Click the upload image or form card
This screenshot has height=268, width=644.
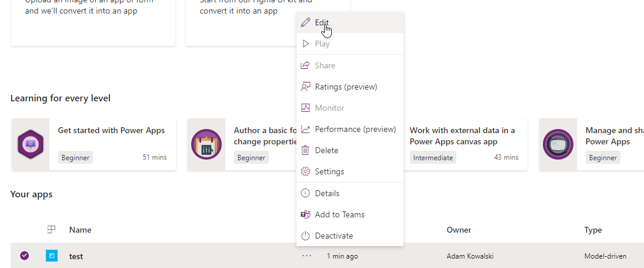click(94, 23)
